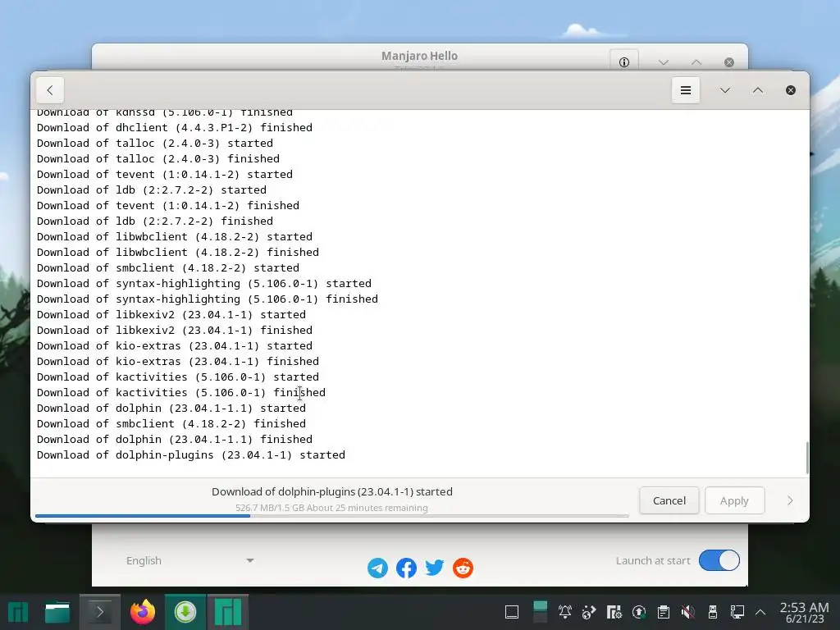Open the network connections tray icon

tap(737, 612)
